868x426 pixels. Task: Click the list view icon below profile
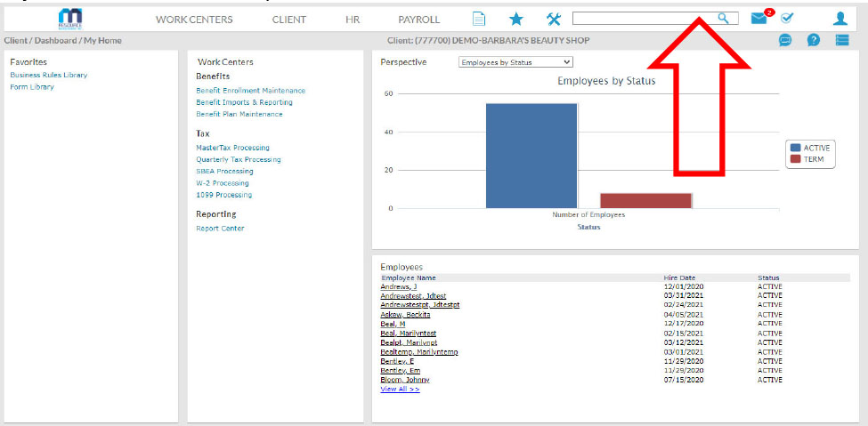click(842, 40)
